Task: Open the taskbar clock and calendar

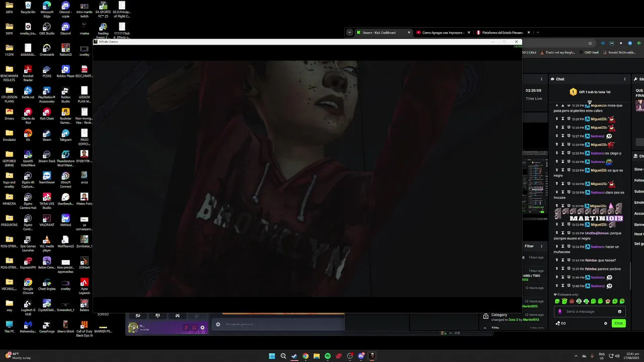Action: tap(632, 356)
